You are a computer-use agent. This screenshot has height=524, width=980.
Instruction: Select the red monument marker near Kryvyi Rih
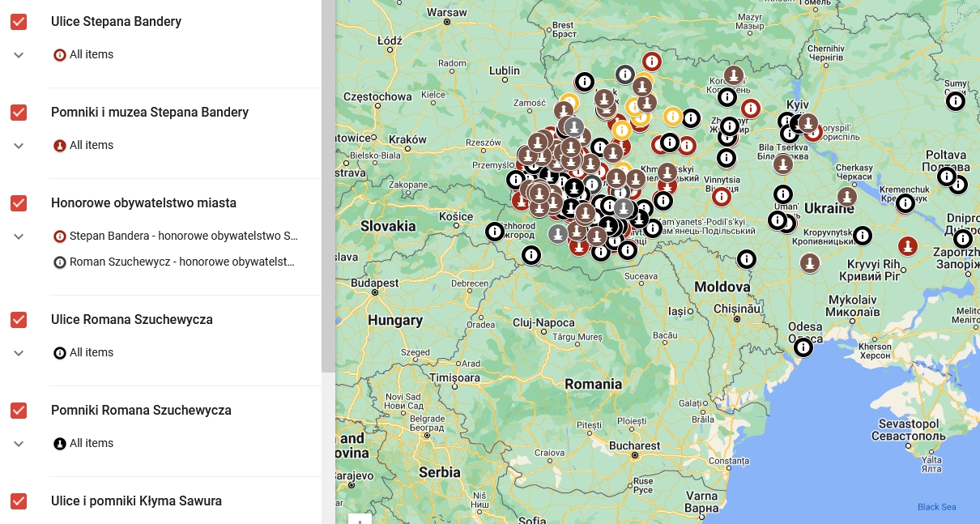click(908, 246)
